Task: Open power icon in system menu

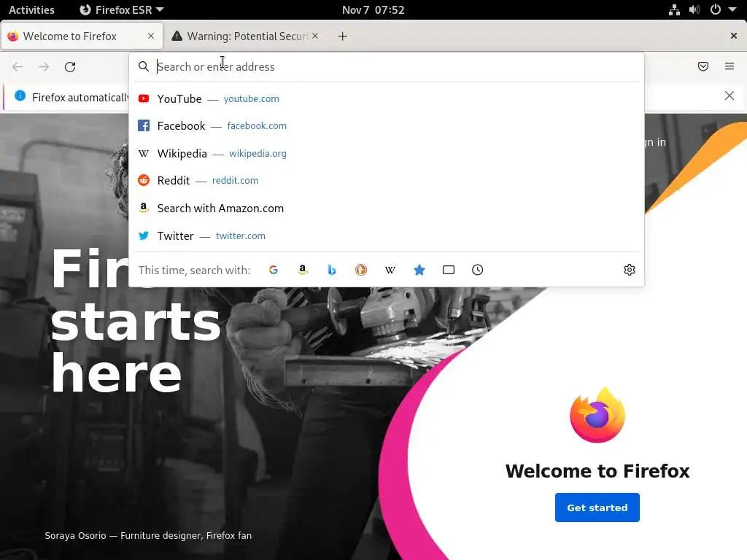Action: point(716,9)
